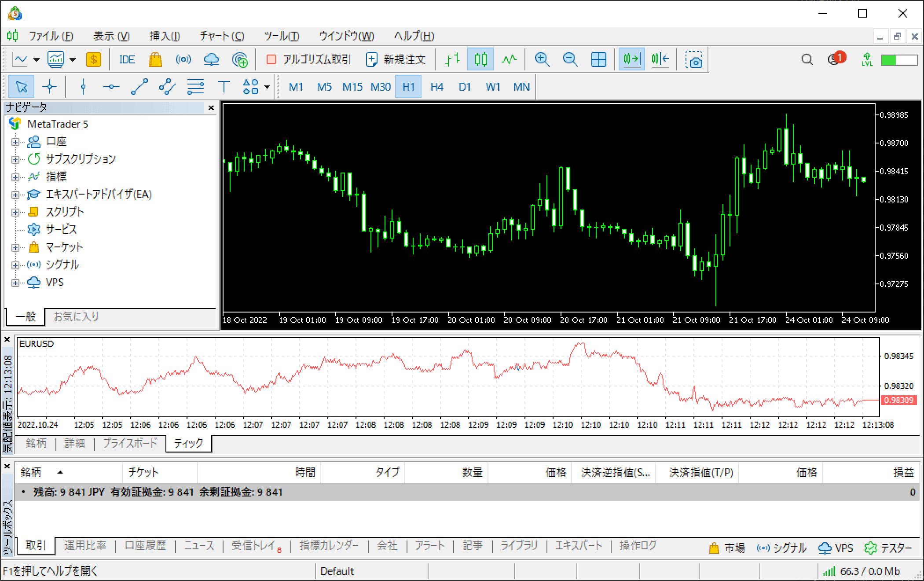The height and width of the screenshot is (581, 924).
Task: Switch to the プライスボード tab
Action: point(130,443)
